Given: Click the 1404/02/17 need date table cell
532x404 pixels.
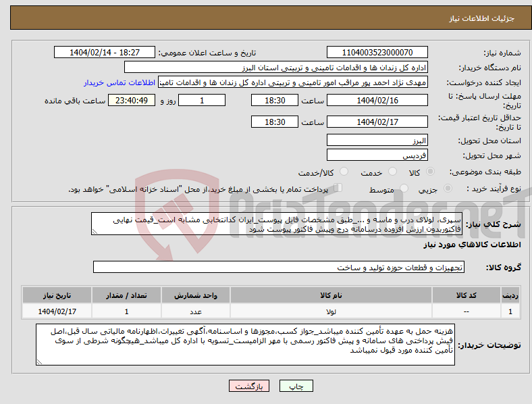Looking at the screenshot, I should [57, 311].
